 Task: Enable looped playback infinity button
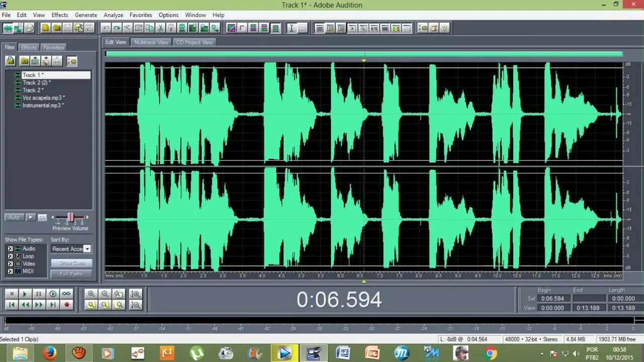pos(66,294)
